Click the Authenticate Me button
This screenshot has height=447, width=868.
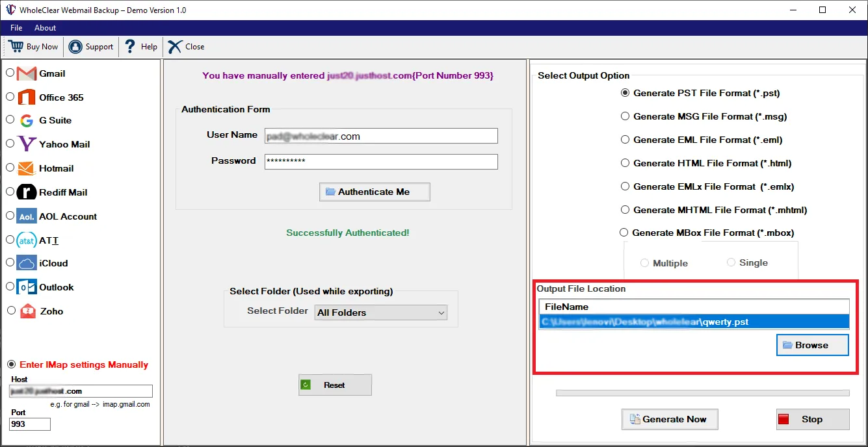click(375, 192)
